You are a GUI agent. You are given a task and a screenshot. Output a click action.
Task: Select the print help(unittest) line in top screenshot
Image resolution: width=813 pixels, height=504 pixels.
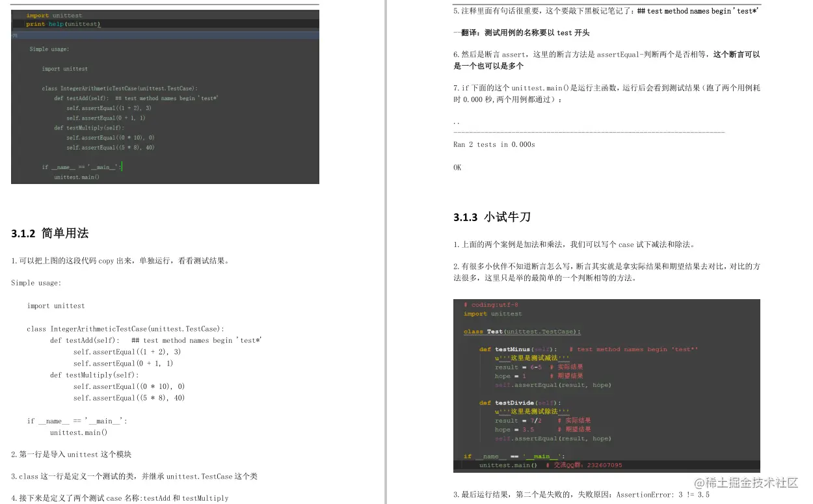pos(62,24)
